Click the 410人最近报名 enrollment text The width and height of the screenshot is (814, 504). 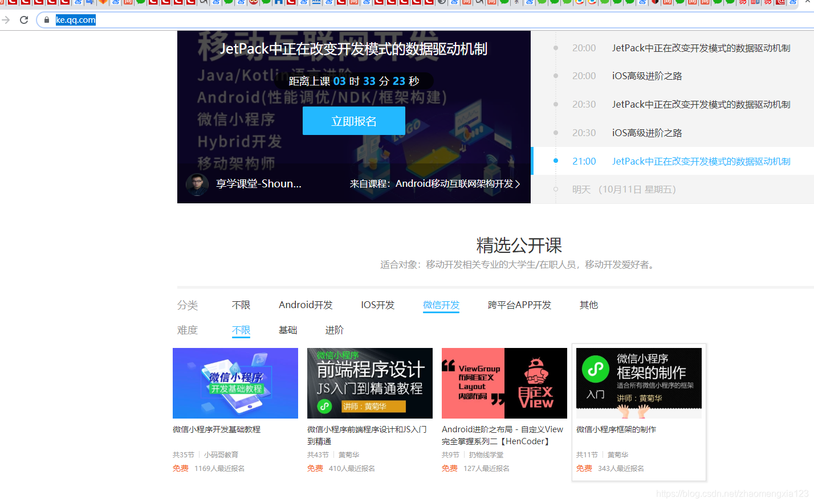pyautogui.click(x=352, y=469)
